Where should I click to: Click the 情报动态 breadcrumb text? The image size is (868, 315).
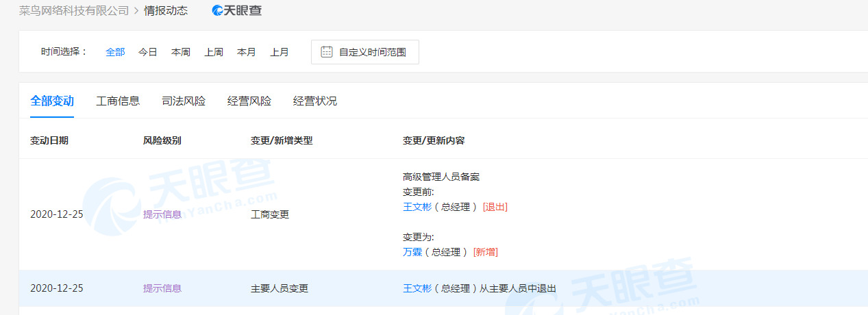(x=166, y=10)
